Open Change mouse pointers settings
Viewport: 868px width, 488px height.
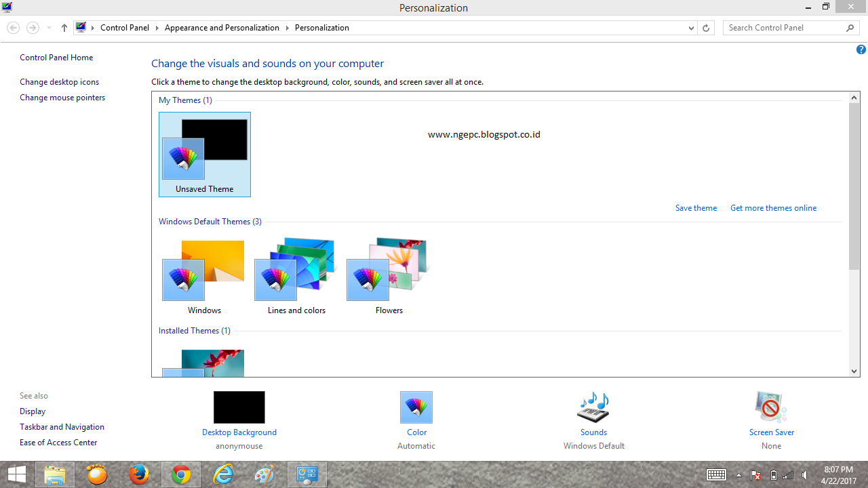(x=62, y=97)
